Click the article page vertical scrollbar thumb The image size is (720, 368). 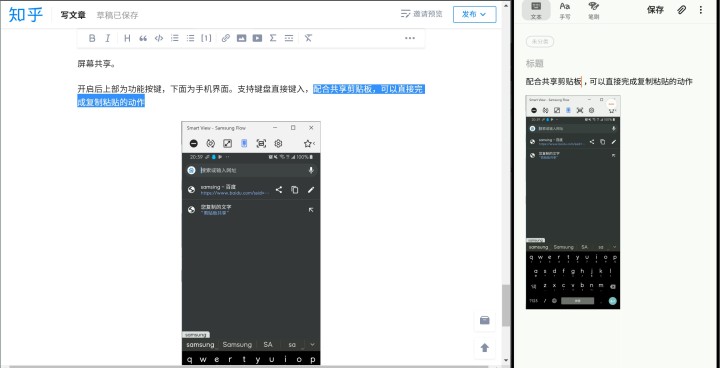506,305
